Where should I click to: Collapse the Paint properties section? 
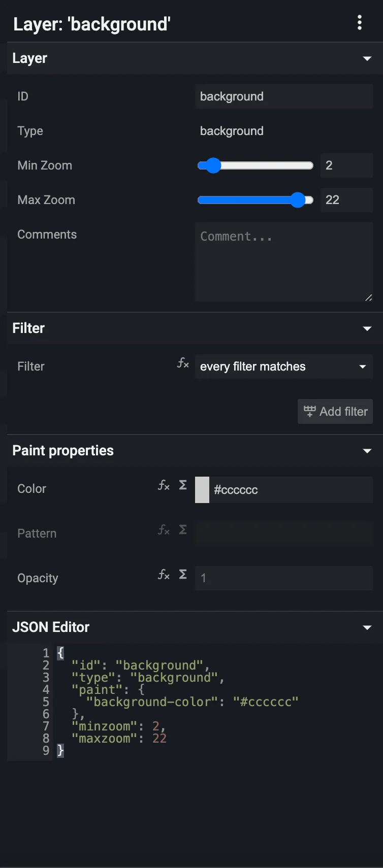367,451
